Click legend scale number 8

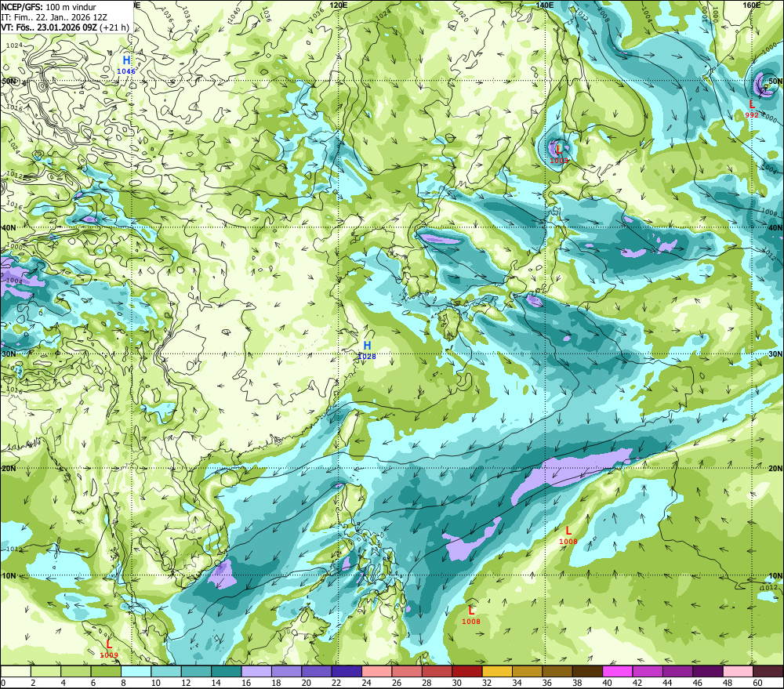124,683
